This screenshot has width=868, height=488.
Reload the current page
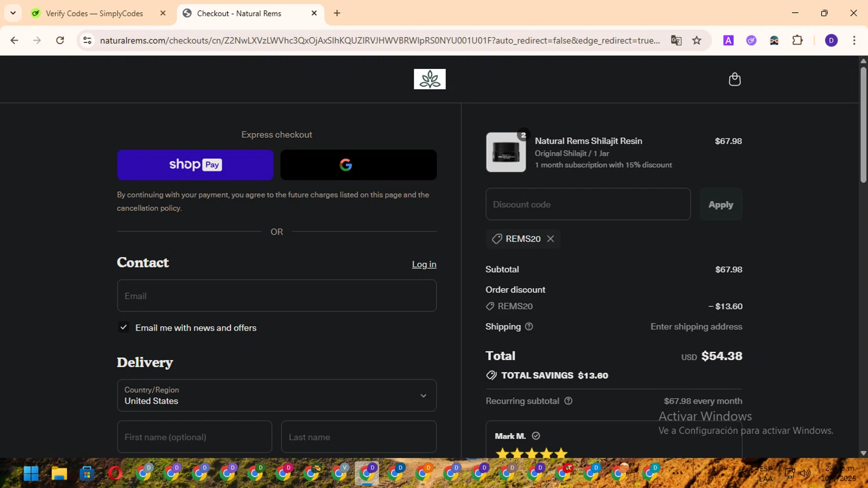coord(60,41)
